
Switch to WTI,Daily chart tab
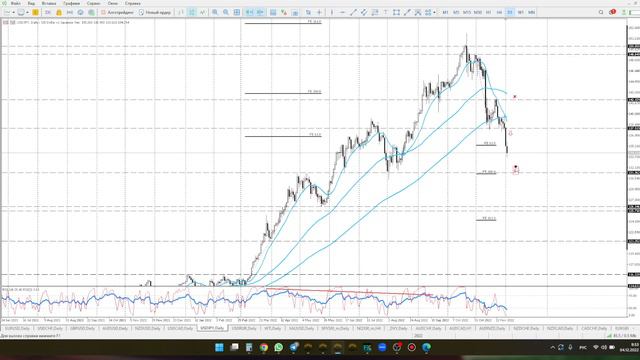272,328
